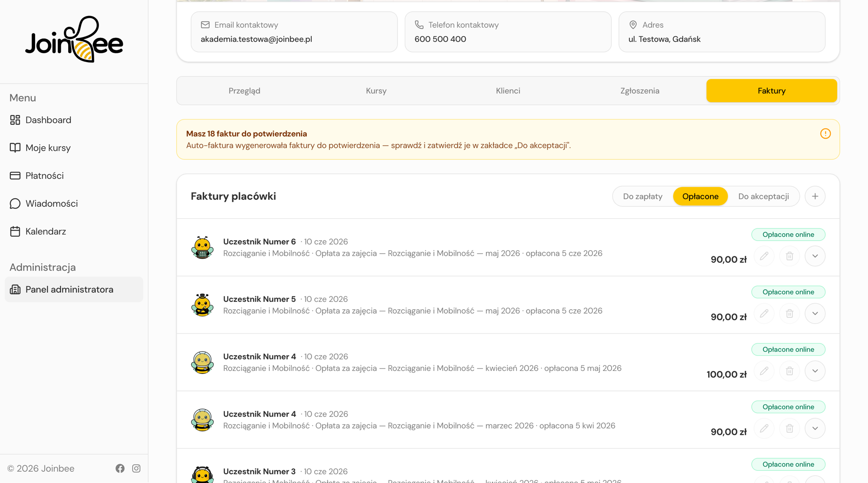
Task: Click the email akademia.testowa@joinbee.pl
Action: [256, 39]
